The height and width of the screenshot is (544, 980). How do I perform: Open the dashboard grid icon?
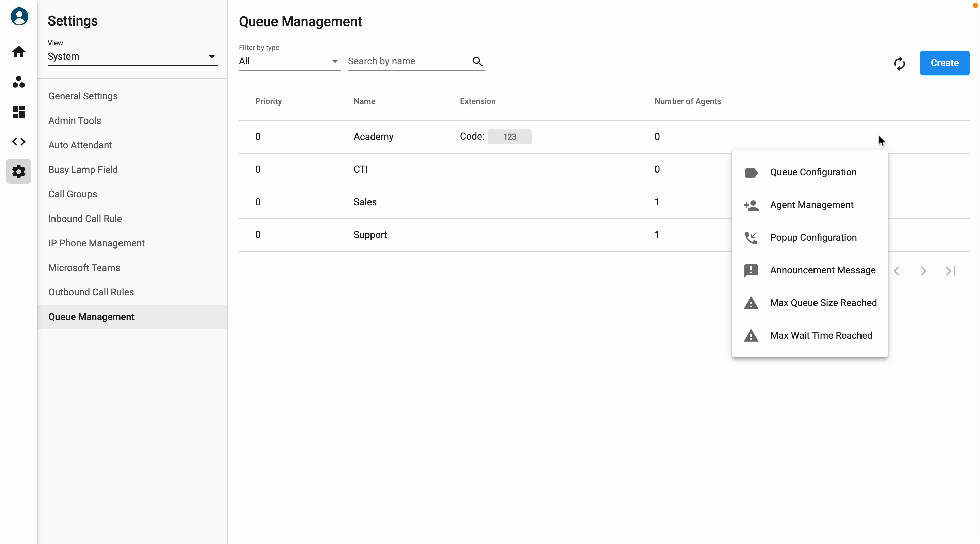tap(19, 111)
